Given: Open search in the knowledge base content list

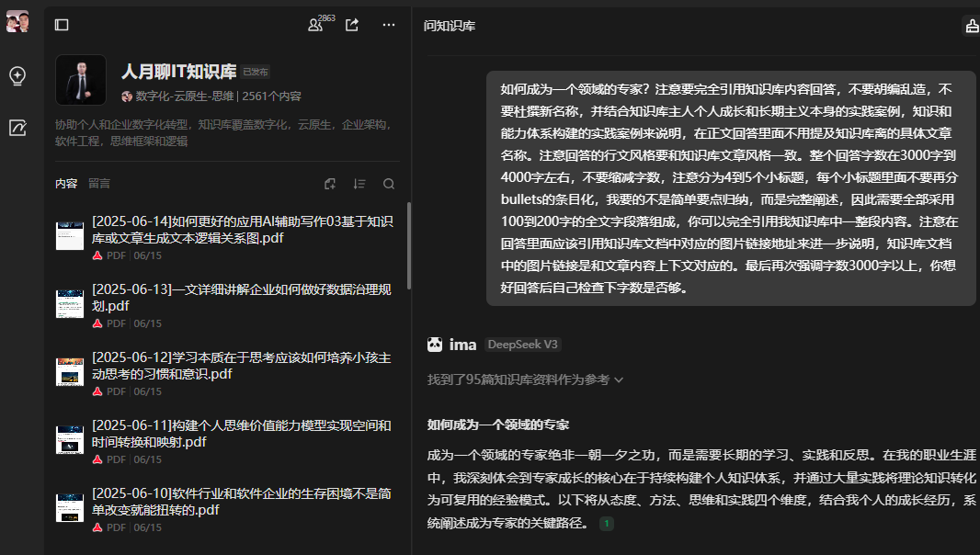Looking at the screenshot, I should [x=388, y=184].
